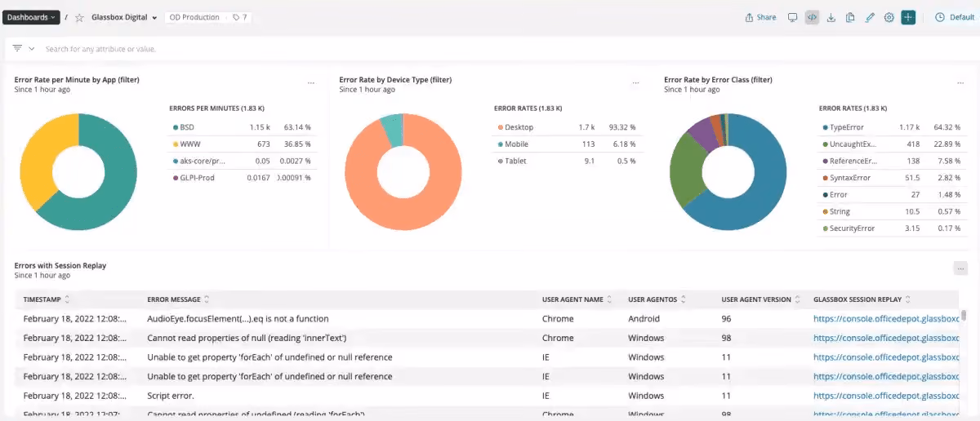The width and height of the screenshot is (980, 421).
Task: Toggle the TypeError legend entry
Action: point(893,128)
